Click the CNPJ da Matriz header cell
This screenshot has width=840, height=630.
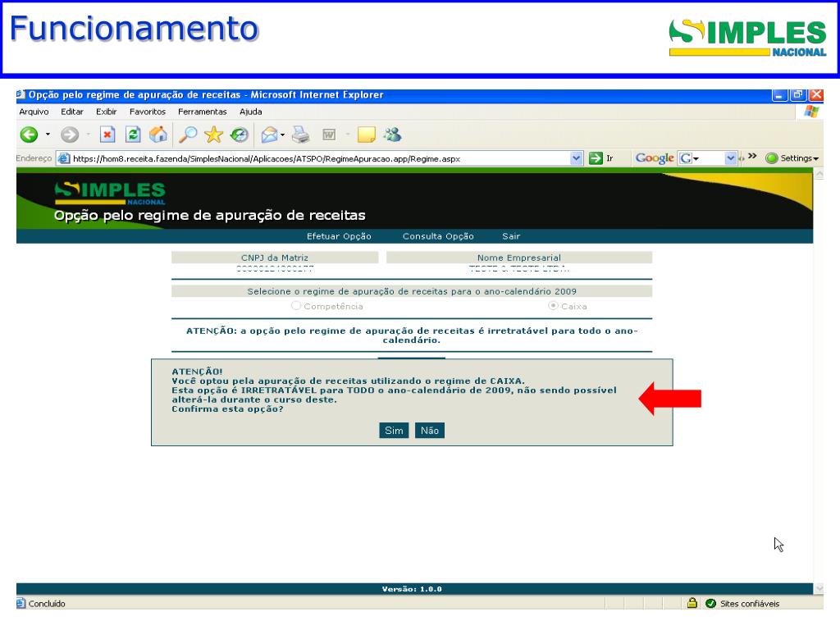tap(275, 258)
